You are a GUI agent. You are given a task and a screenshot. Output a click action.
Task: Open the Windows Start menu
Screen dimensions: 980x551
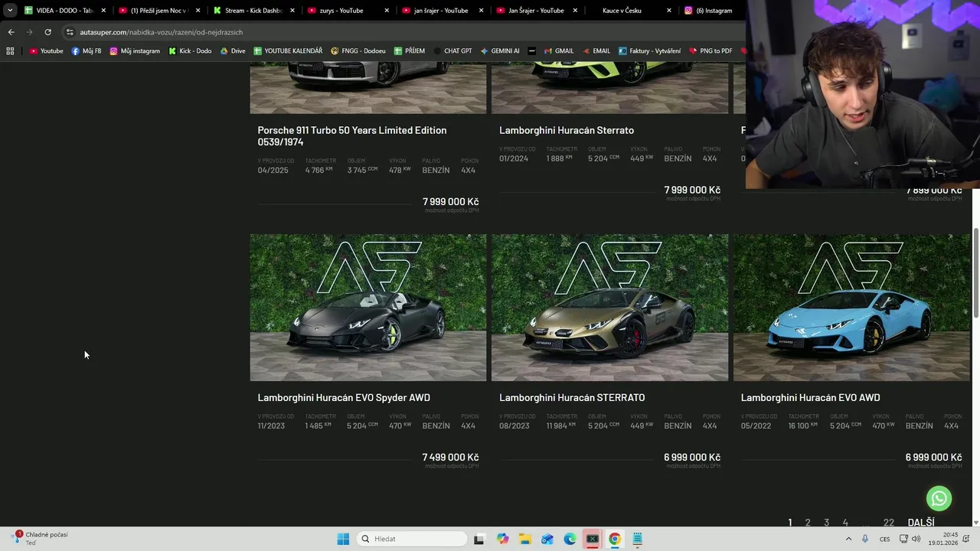pos(343,539)
